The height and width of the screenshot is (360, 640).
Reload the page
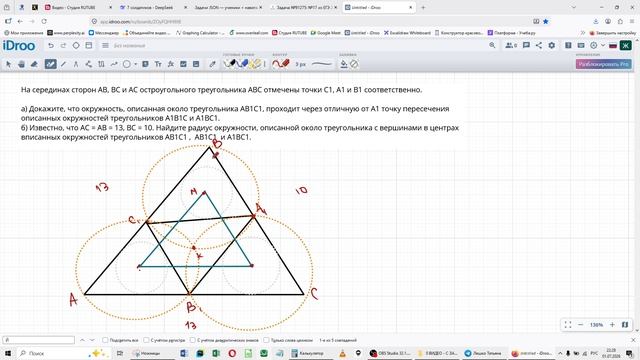point(44,21)
